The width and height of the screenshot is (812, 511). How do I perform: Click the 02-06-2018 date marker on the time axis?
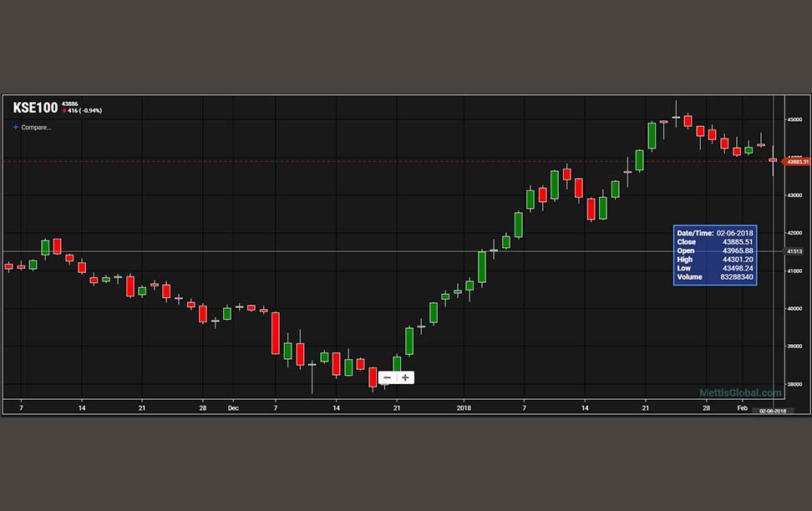(x=772, y=411)
